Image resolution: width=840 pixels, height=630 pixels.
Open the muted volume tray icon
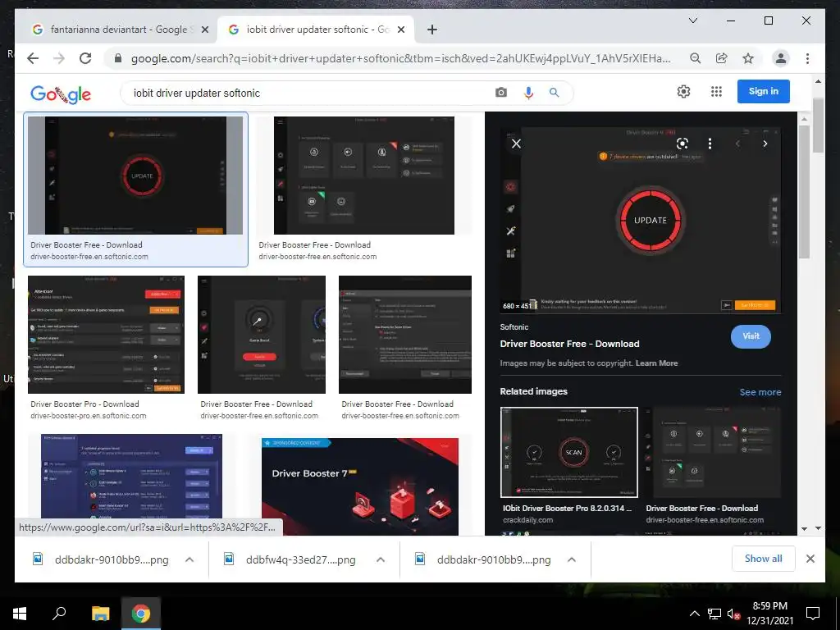click(x=733, y=614)
